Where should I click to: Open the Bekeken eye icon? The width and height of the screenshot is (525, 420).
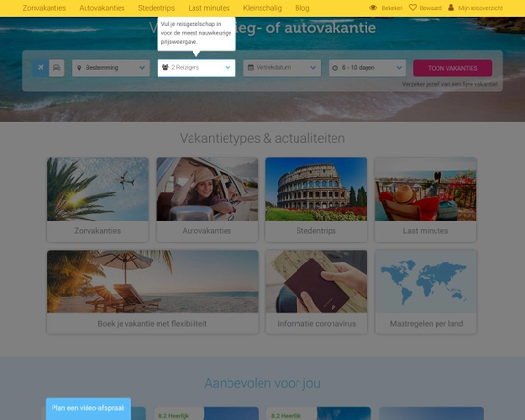[373, 8]
